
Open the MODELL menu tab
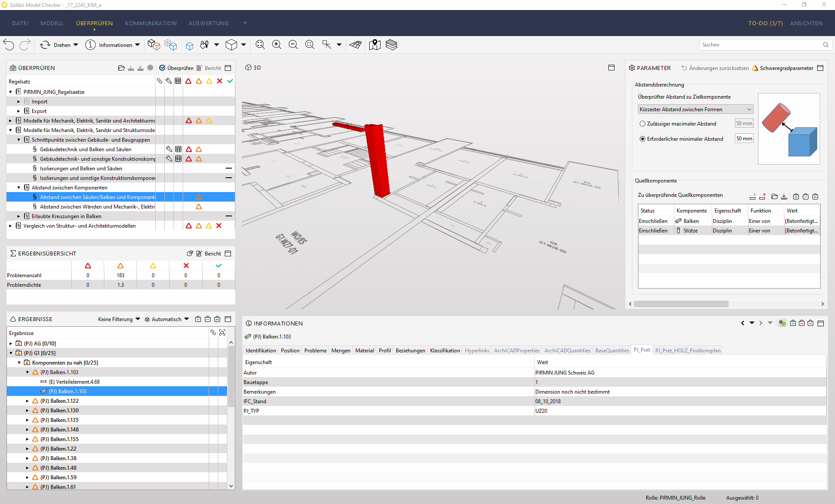point(52,23)
